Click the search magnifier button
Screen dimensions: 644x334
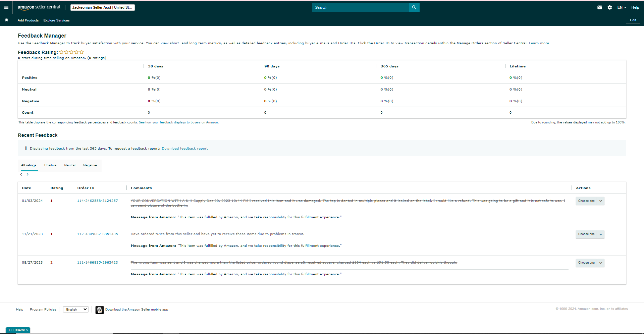(x=414, y=7)
